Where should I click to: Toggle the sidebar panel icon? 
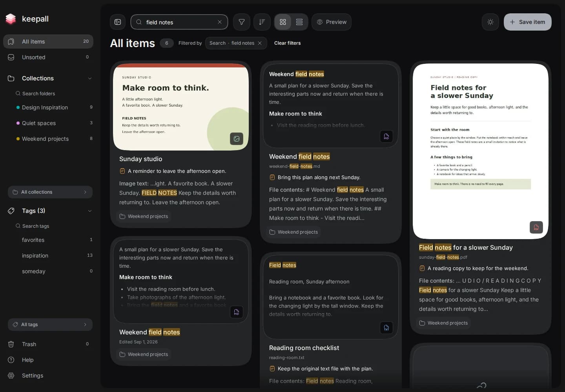118,22
